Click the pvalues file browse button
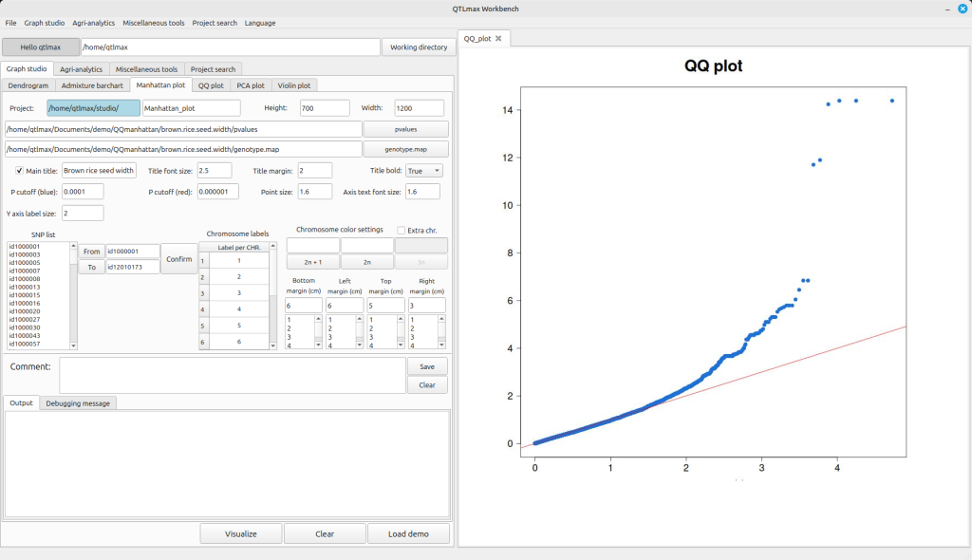This screenshot has width=972, height=560. pos(405,129)
